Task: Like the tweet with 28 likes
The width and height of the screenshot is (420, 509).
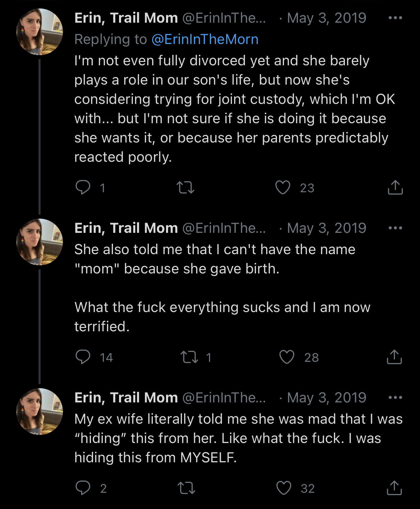Action: (x=287, y=357)
